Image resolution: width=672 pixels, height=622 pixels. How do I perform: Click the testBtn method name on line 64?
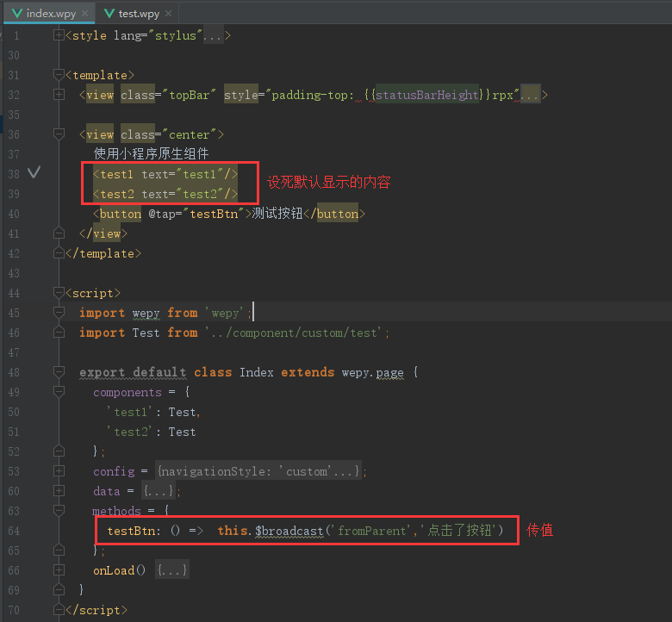tap(131, 531)
